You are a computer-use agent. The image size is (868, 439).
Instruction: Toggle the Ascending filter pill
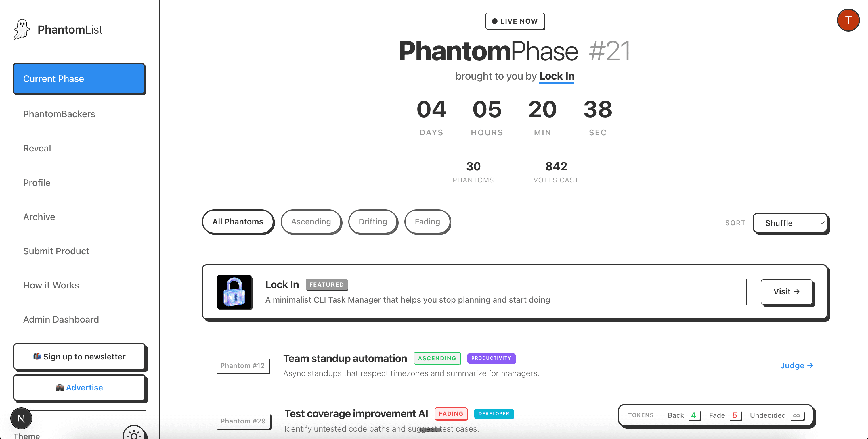311,222
